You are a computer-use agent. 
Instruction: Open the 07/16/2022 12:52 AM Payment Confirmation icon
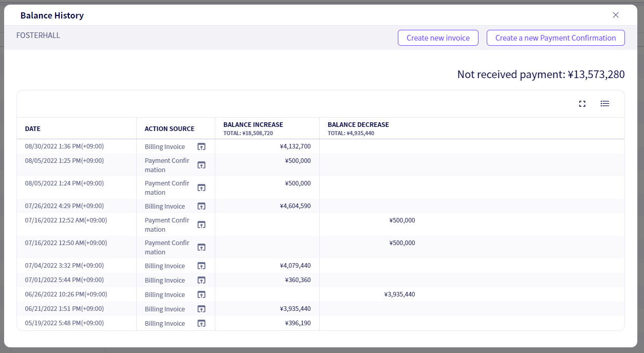[201, 225]
